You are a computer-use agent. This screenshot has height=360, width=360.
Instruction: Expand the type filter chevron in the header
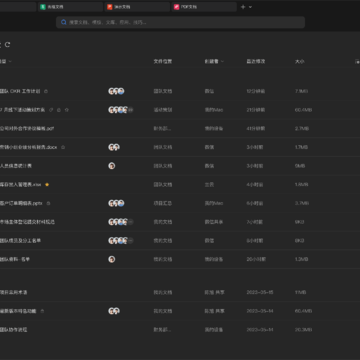point(10,61)
